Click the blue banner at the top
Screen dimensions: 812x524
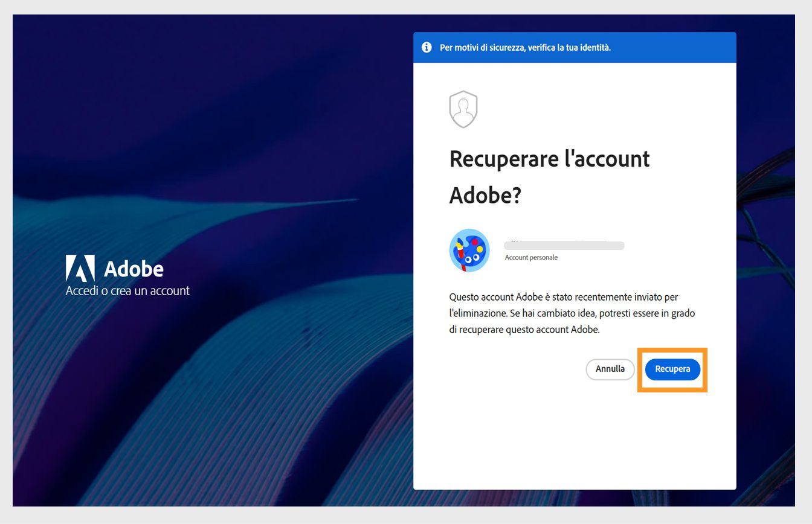[x=574, y=47]
